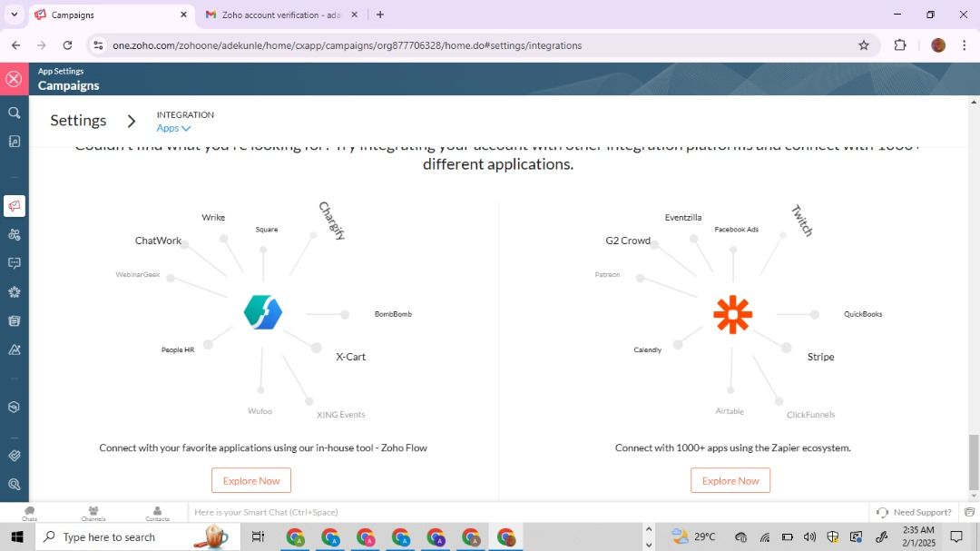Click the G2 Crowd label
This screenshot has height=551, width=980.
coord(628,241)
